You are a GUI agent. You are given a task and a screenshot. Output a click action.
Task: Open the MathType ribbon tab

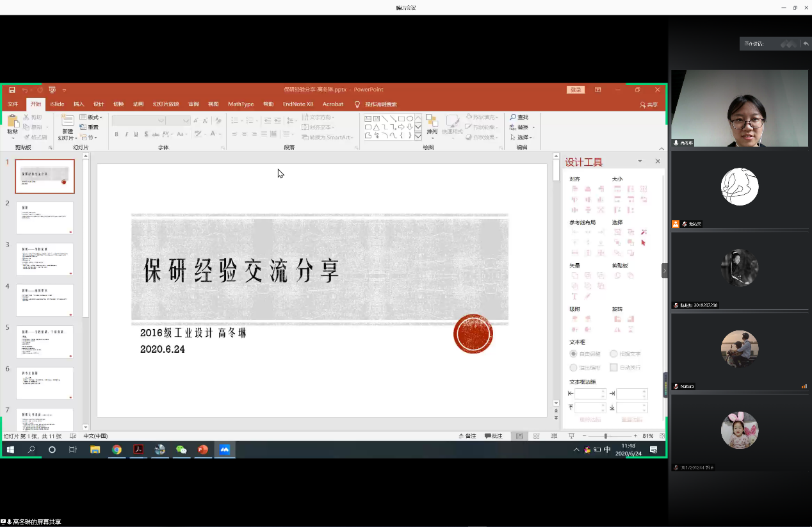pos(240,104)
